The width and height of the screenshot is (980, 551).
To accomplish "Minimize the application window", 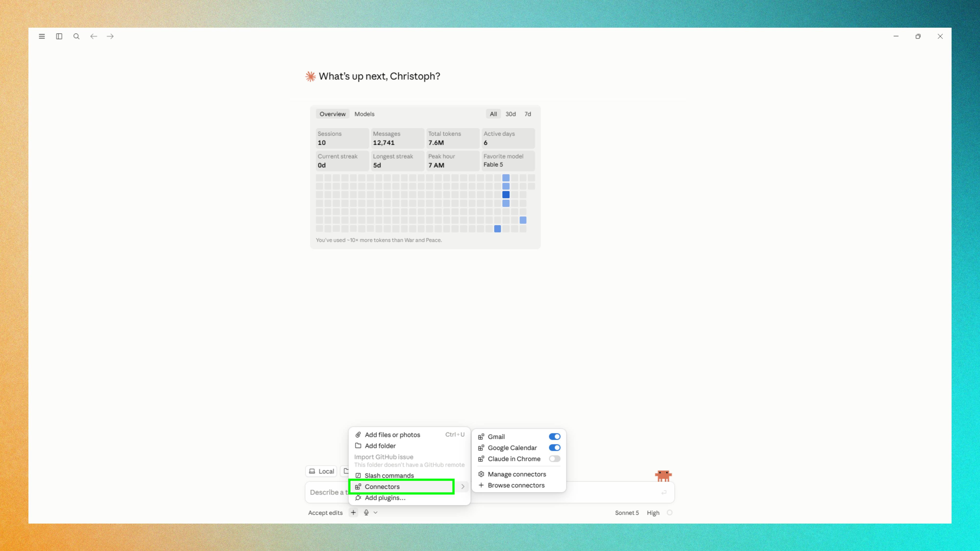I will coord(896,36).
